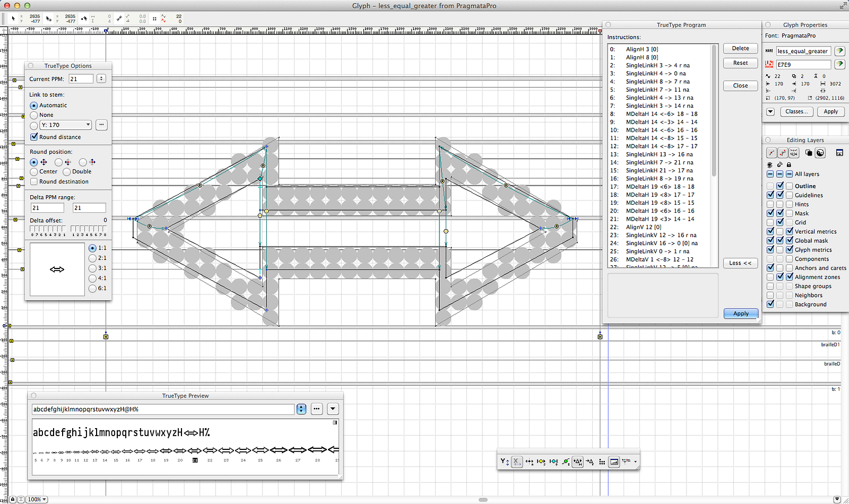Toggle the Round distance checkbox
Screen dimensions: 849x504
[x=34, y=137]
